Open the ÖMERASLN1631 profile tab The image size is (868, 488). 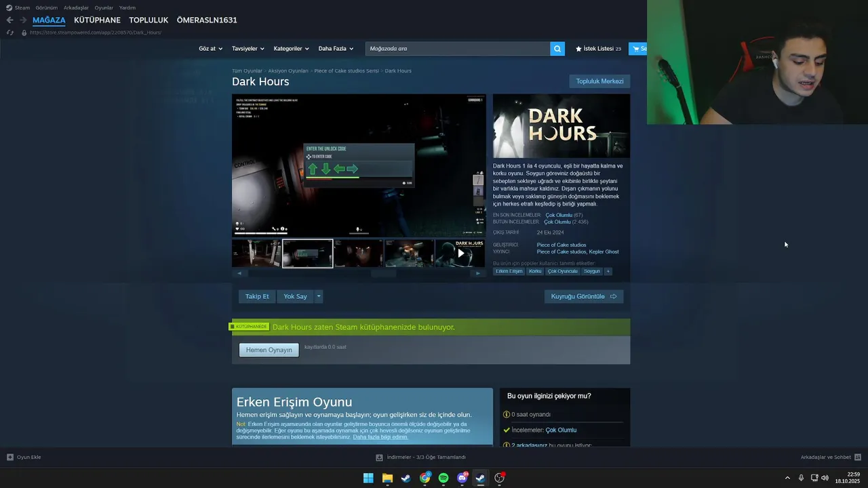coord(207,20)
